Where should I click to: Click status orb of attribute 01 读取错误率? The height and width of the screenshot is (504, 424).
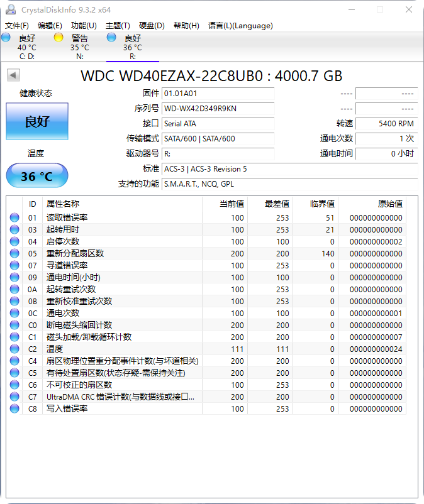14,217
